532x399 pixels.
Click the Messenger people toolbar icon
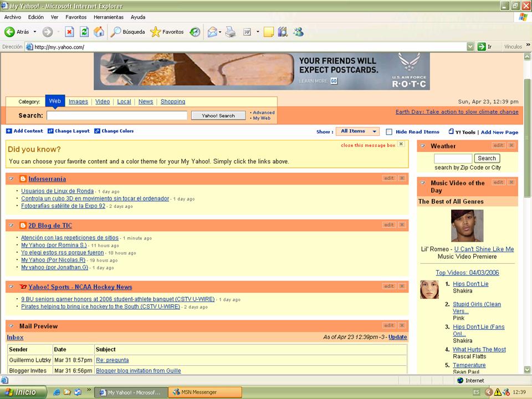point(299,32)
